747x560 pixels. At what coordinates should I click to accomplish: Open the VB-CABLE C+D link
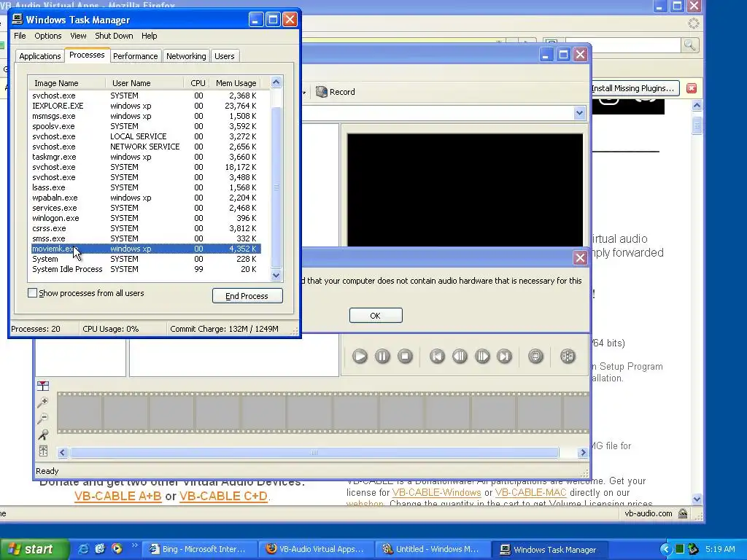[x=223, y=496]
